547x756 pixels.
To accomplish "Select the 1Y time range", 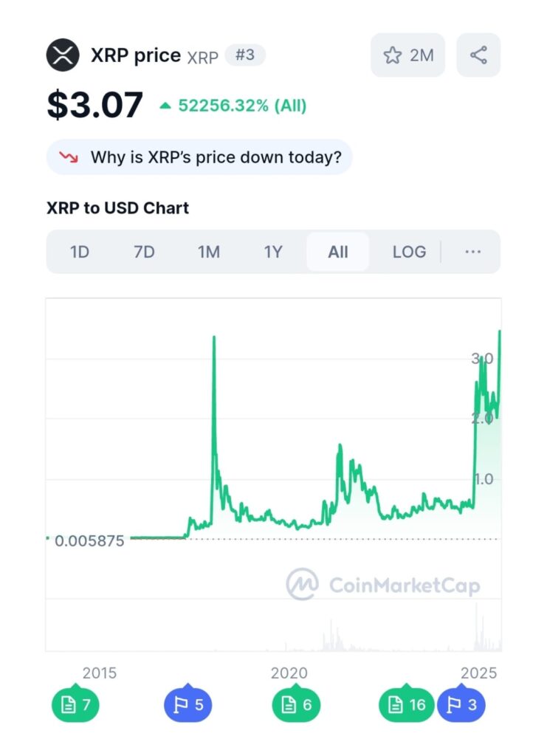I will click(273, 252).
